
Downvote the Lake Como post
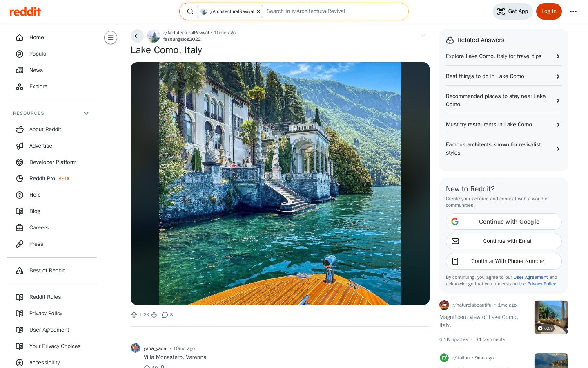pyautogui.click(x=154, y=315)
